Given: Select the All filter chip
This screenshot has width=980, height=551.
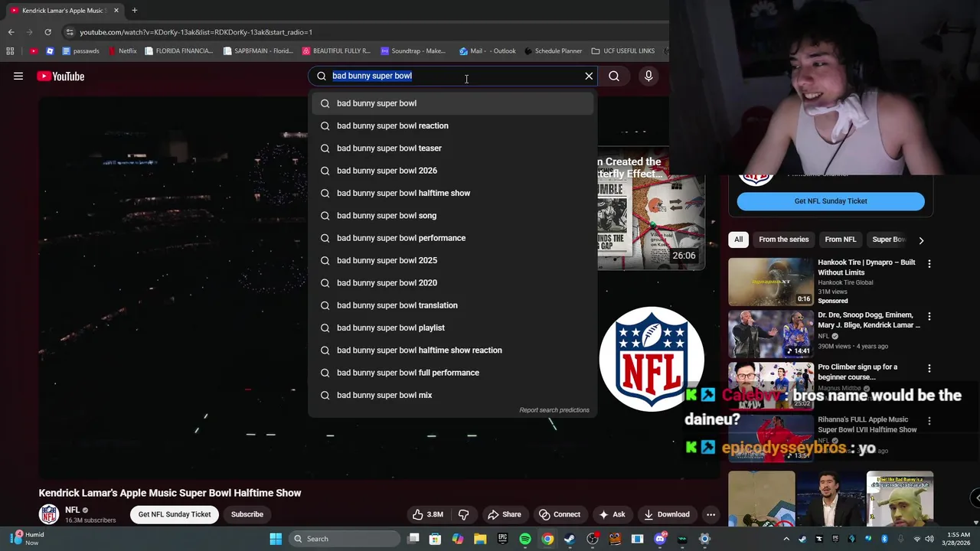Looking at the screenshot, I should (738, 240).
